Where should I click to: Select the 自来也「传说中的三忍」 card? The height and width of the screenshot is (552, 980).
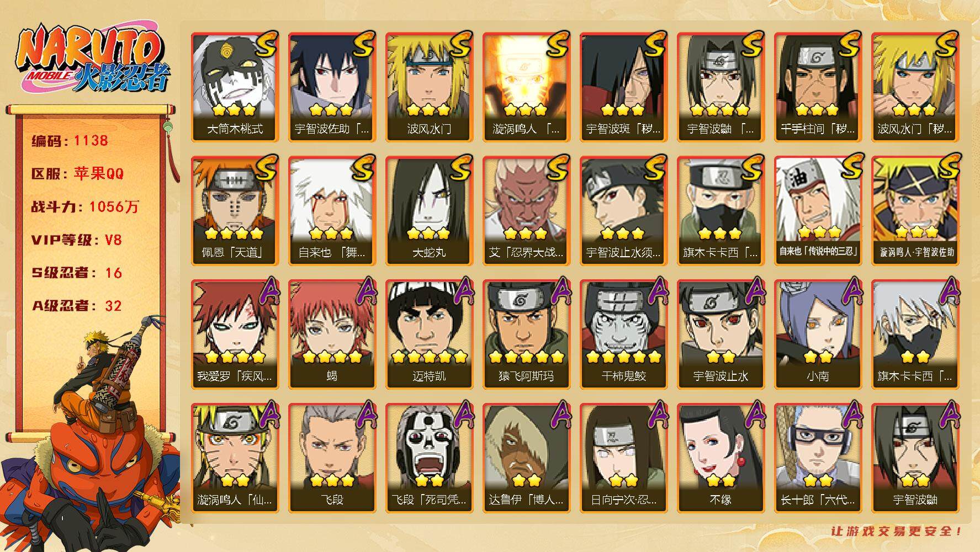coord(818,211)
